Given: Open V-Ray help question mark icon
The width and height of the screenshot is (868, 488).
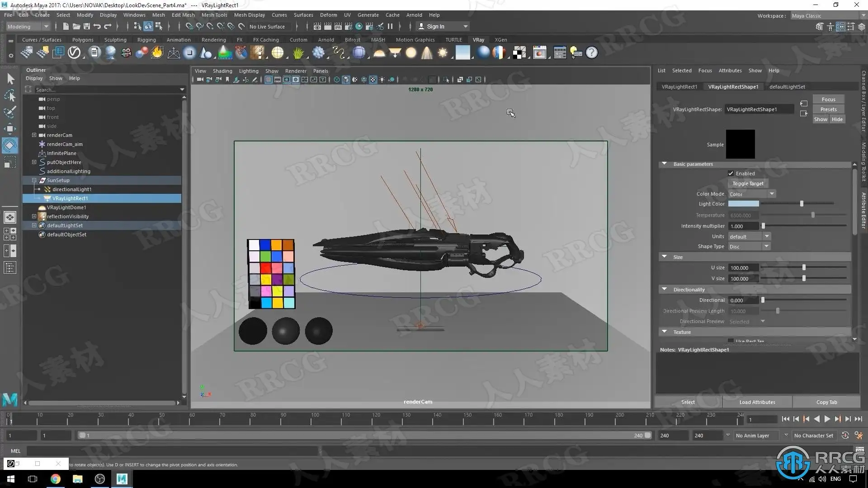Looking at the screenshot, I should [x=591, y=53].
